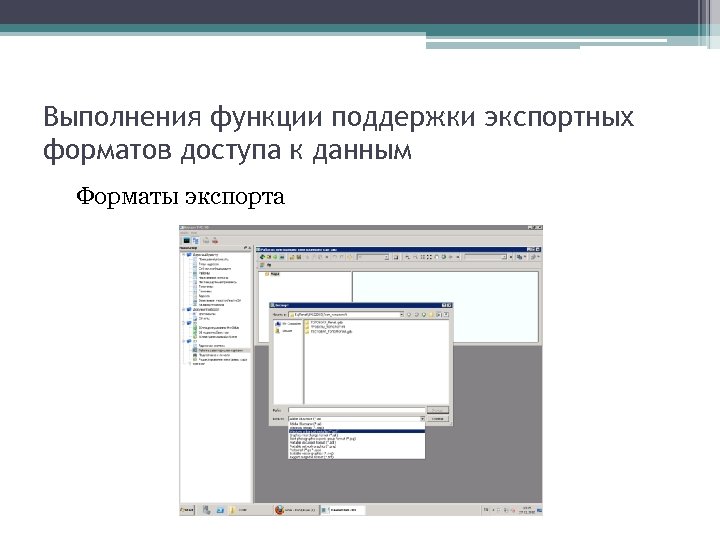Viewport: 720px width, 540px height.
Task: Create new folder via yellow folder icon
Action: click(x=431, y=315)
